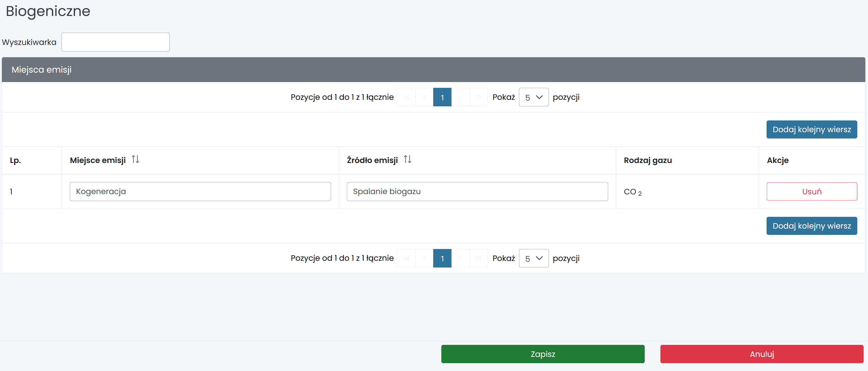Click lower Dodaj kolejny wiersz button
The image size is (868, 371).
(811, 226)
